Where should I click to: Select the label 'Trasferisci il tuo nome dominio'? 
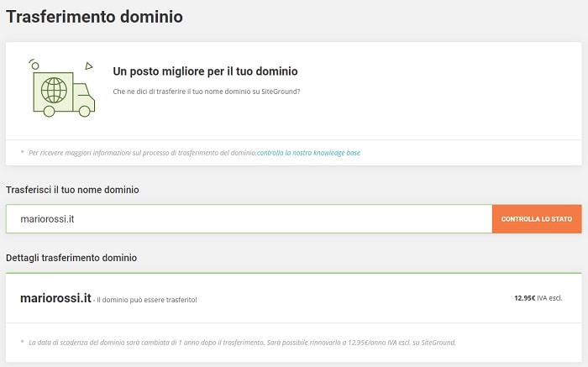[72, 190]
